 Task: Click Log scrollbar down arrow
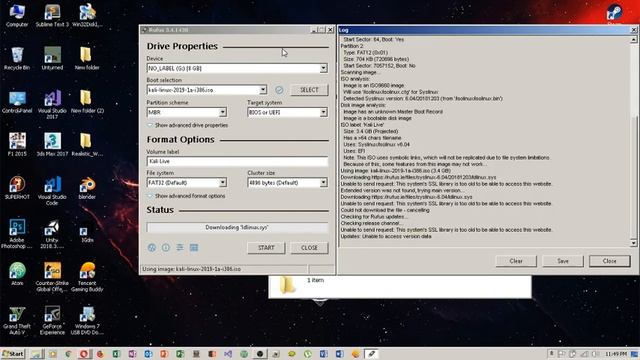pos(633,243)
